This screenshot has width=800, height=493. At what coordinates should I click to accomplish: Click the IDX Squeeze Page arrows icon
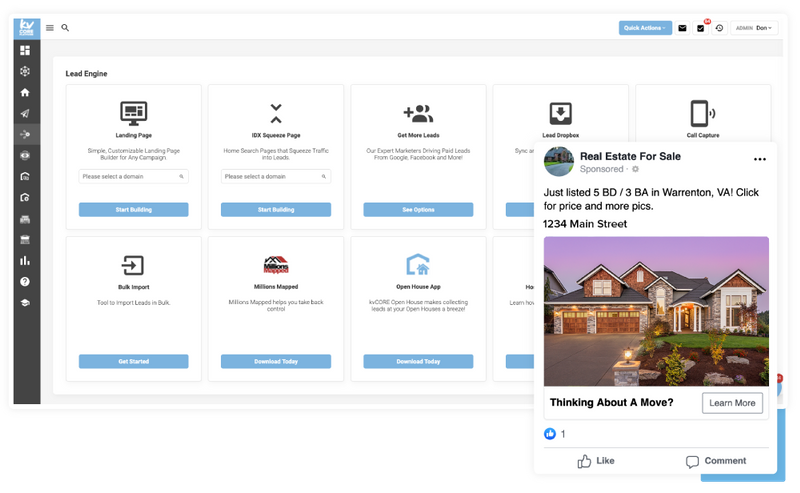276,113
